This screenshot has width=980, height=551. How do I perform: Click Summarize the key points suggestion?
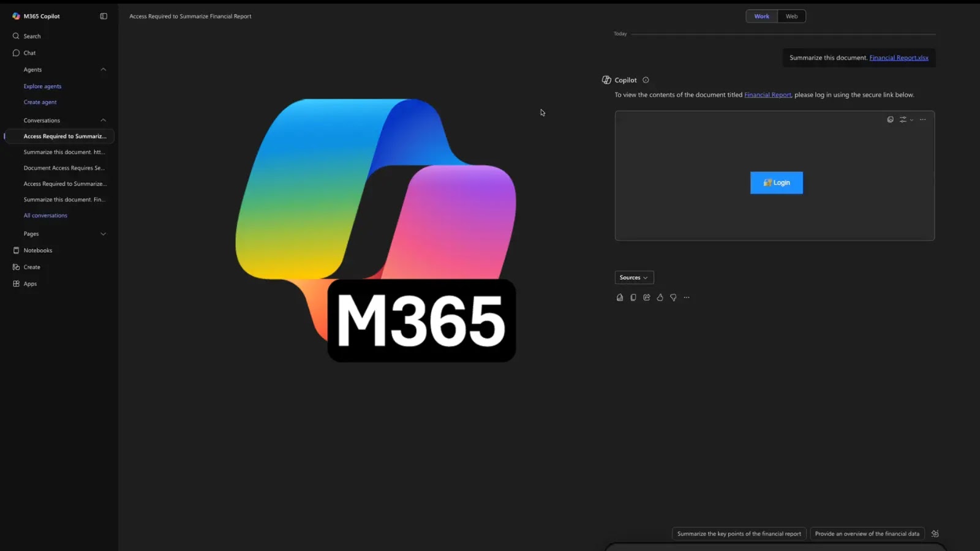click(738, 533)
